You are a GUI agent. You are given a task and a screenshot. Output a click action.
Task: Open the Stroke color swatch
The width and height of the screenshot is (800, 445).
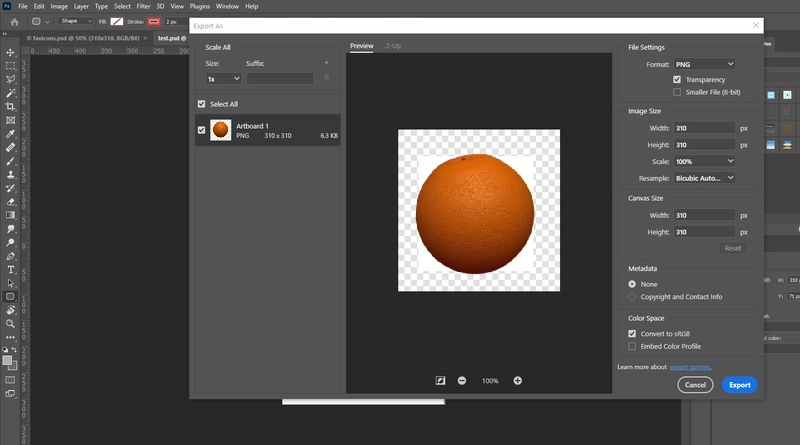pos(154,21)
